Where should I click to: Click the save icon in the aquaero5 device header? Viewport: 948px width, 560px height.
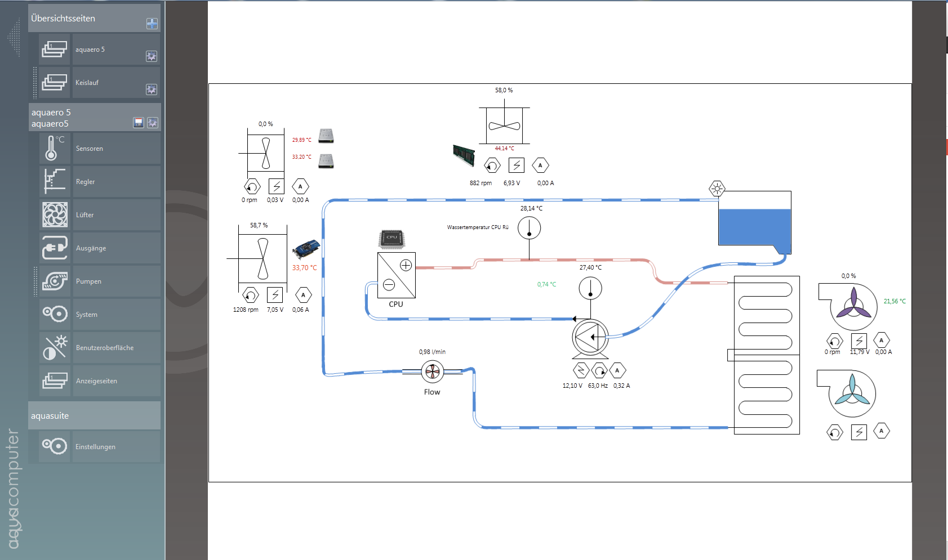tap(139, 123)
